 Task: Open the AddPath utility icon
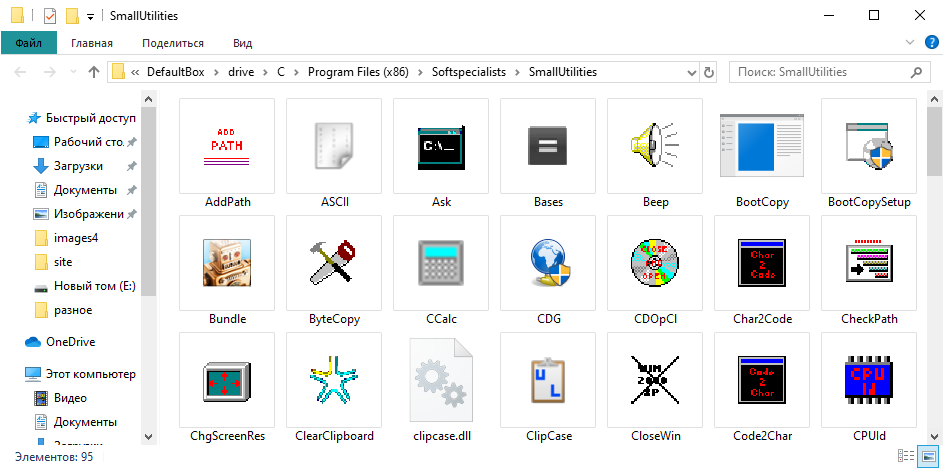coord(227,146)
